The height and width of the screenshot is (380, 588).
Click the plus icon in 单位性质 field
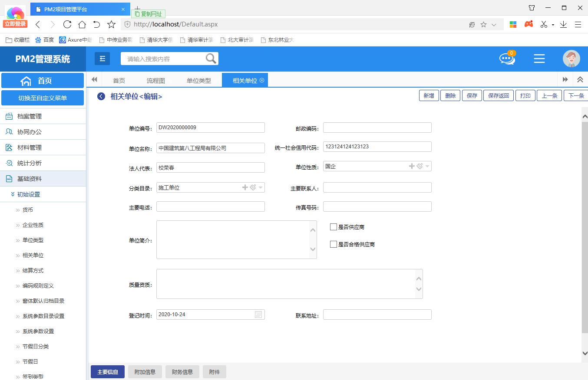coord(412,166)
